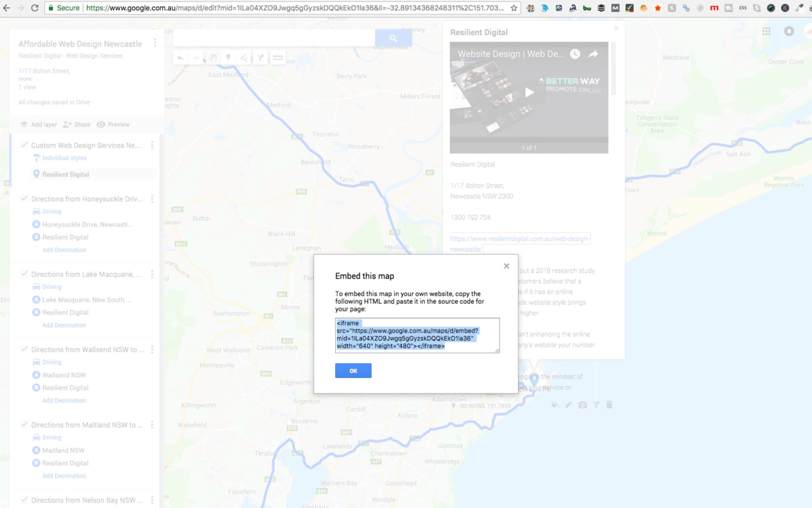Screen dimensions: 812x508
Task: Select Honeysuckle Drive, Newcastle start point
Action: (87, 224)
